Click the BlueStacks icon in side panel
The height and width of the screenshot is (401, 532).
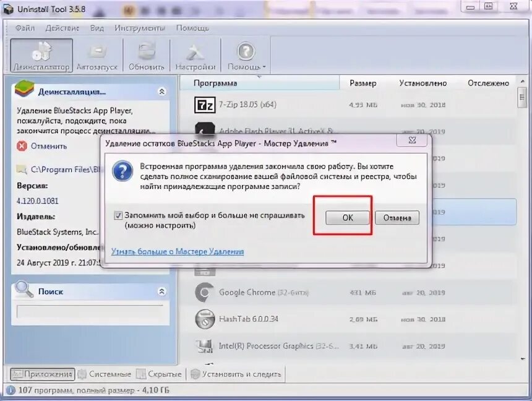coord(24,89)
